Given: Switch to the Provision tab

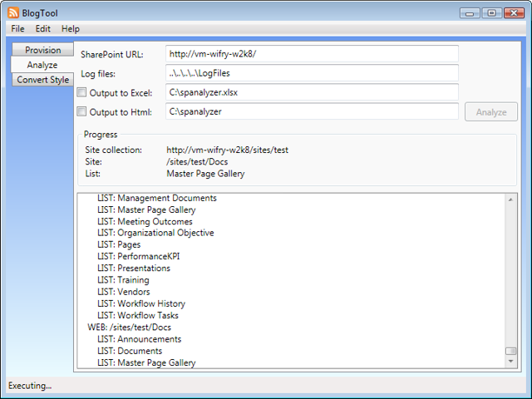Looking at the screenshot, I should pos(42,50).
